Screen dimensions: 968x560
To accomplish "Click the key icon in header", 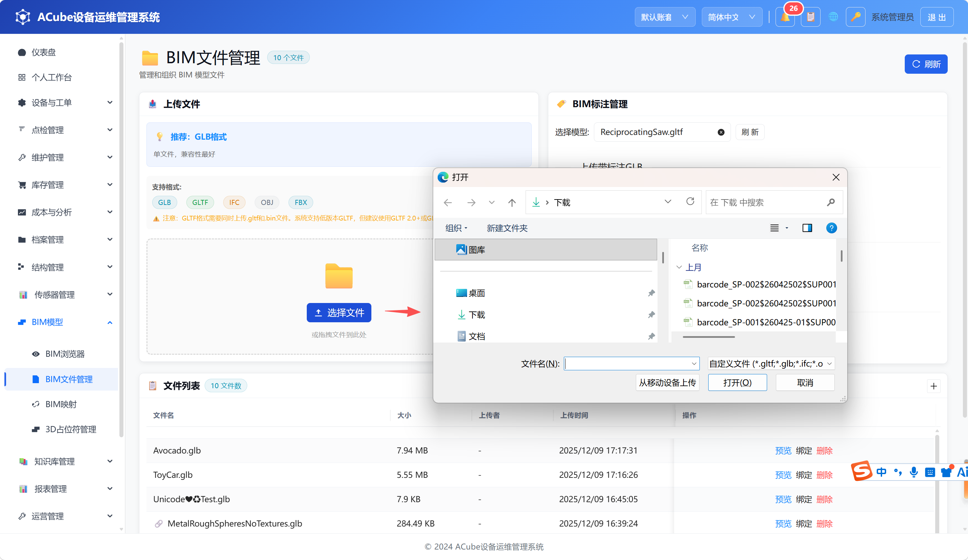I will [x=855, y=17].
